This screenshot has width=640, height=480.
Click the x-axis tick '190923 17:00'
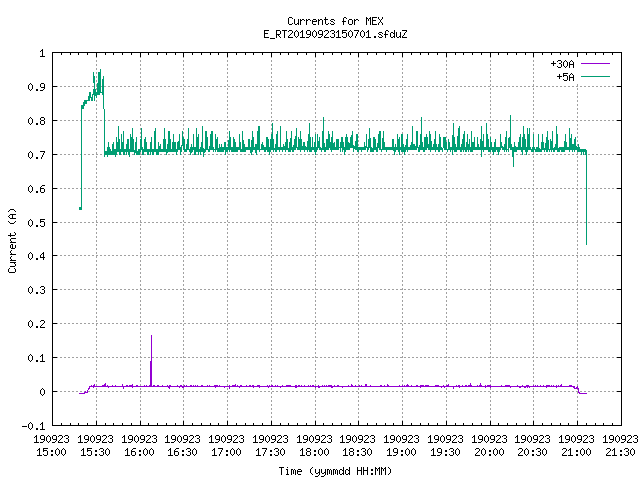[x=227, y=445]
